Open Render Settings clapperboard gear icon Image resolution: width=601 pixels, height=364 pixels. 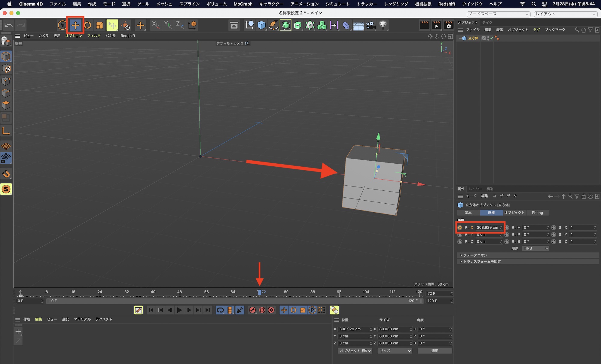pos(448,25)
